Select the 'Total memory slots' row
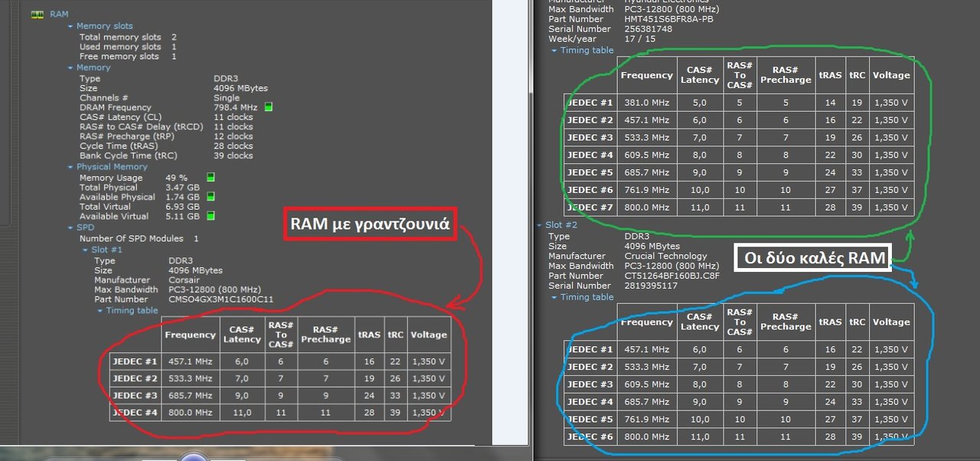This screenshot has width=980, height=461. click(128, 37)
